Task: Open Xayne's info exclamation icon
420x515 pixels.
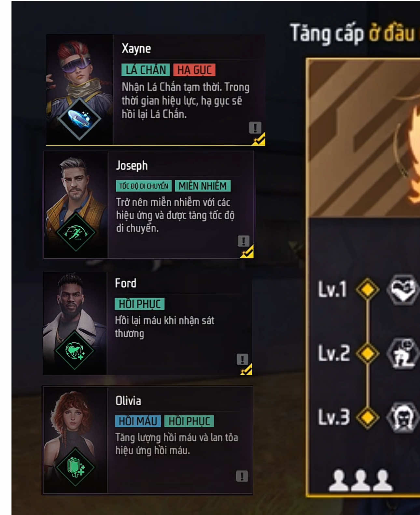Action: click(x=255, y=128)
